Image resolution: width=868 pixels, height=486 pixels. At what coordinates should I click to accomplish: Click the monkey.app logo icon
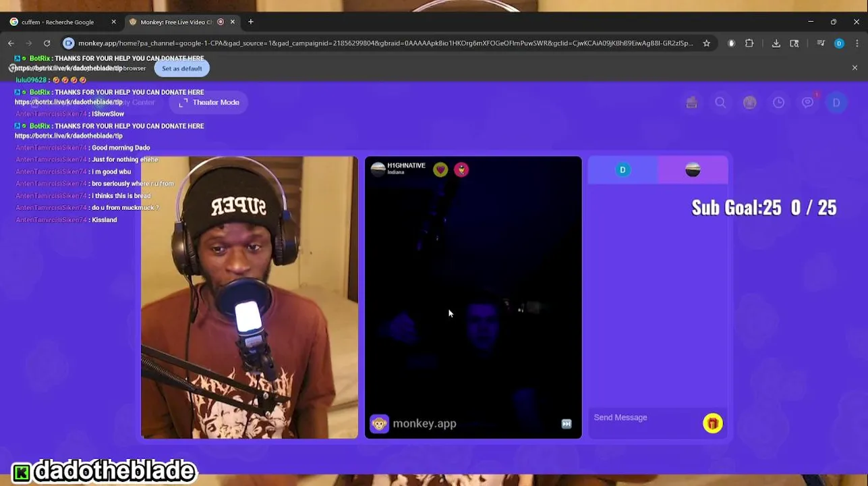coord(379,424)
